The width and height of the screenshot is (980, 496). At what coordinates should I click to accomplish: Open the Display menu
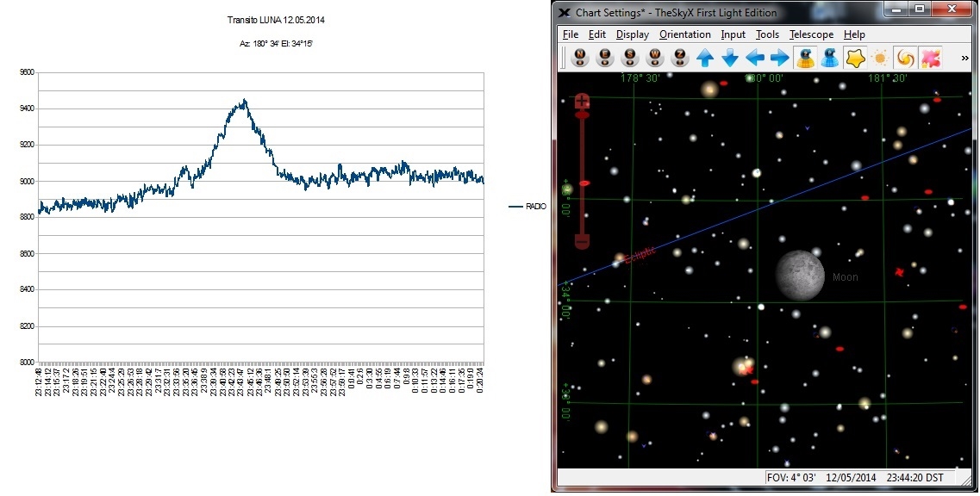[633, 34]
